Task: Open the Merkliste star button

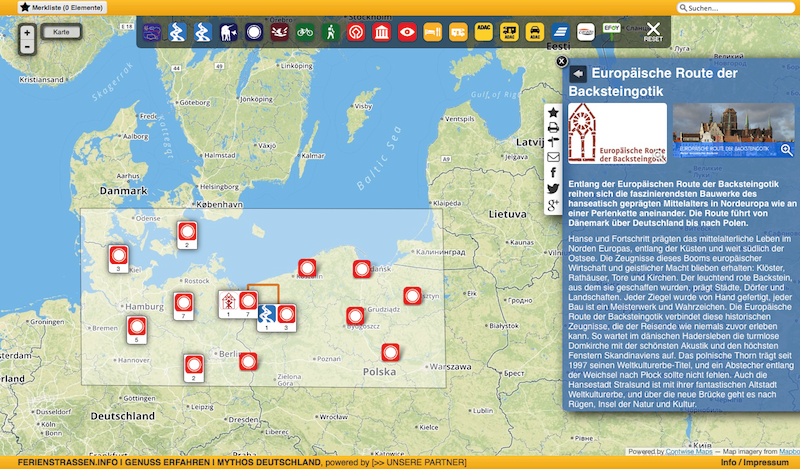Action: (x=62, y=8)
